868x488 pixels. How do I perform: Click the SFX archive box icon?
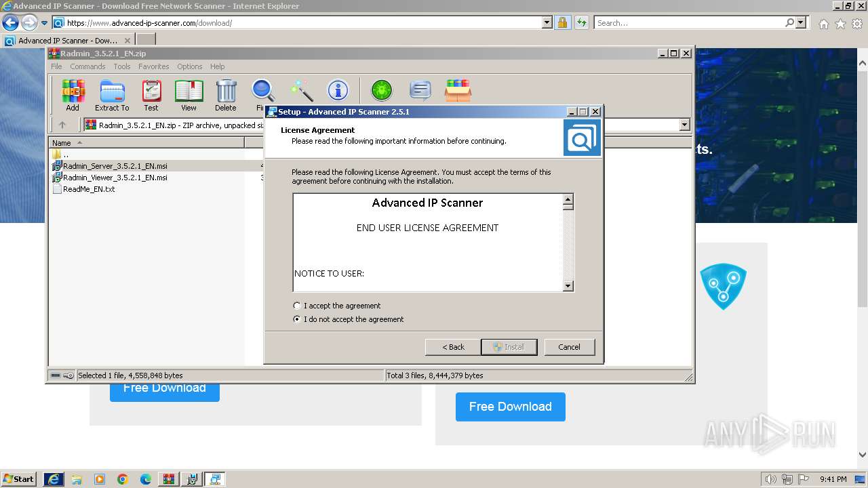(458, 90)
